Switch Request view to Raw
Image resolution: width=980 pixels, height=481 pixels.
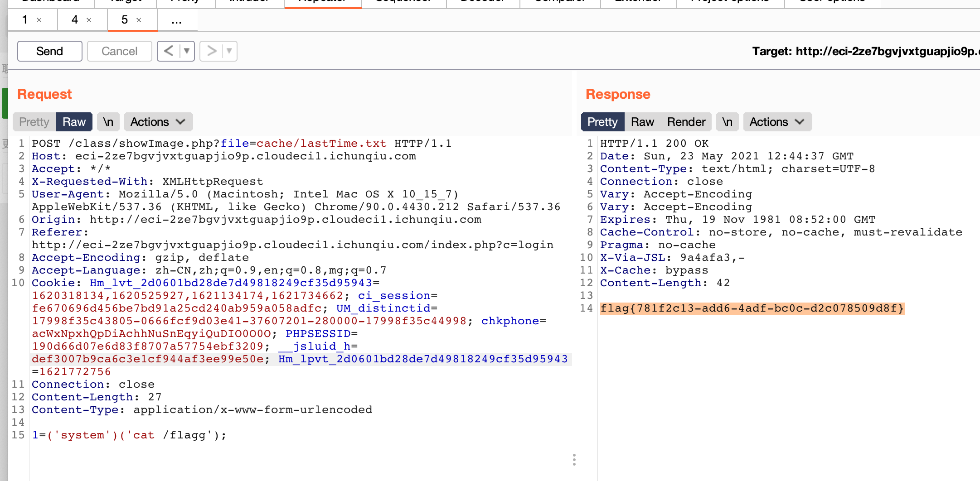74,122
